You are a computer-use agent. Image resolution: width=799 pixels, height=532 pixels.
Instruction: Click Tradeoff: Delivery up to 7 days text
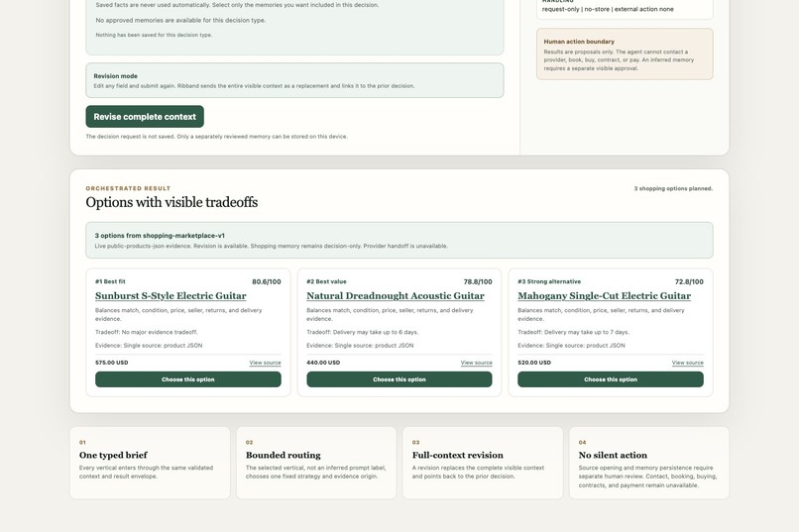coord(573,332)
